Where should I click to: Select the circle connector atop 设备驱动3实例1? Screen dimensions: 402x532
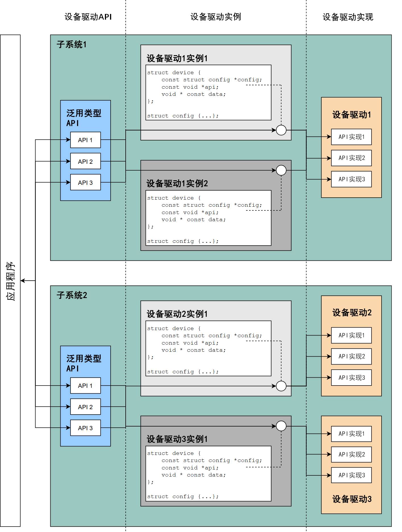pos(281,426)
